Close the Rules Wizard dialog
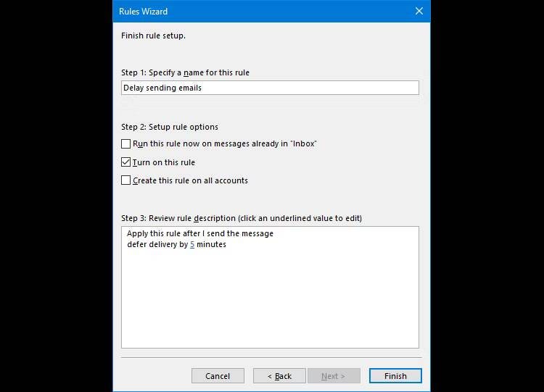 [x=419, y=11]
